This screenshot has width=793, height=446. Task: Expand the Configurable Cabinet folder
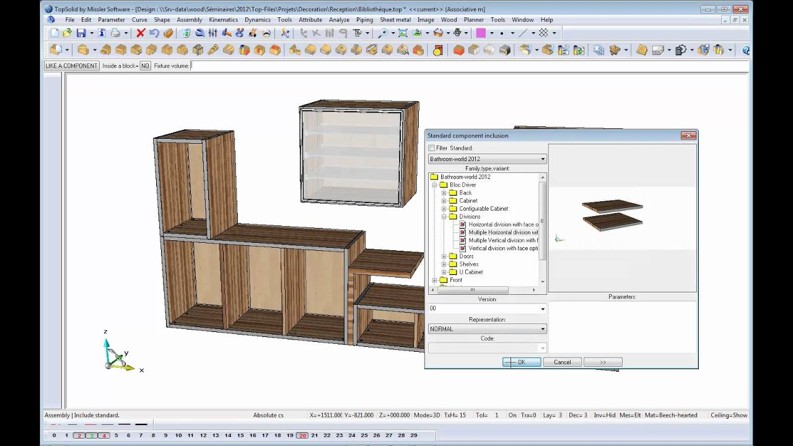coord(444,208)
